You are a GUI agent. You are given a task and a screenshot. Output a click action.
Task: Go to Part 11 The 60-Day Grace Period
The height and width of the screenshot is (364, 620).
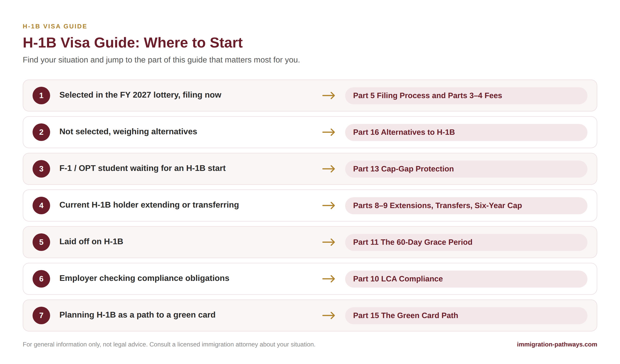coord(466,242)
